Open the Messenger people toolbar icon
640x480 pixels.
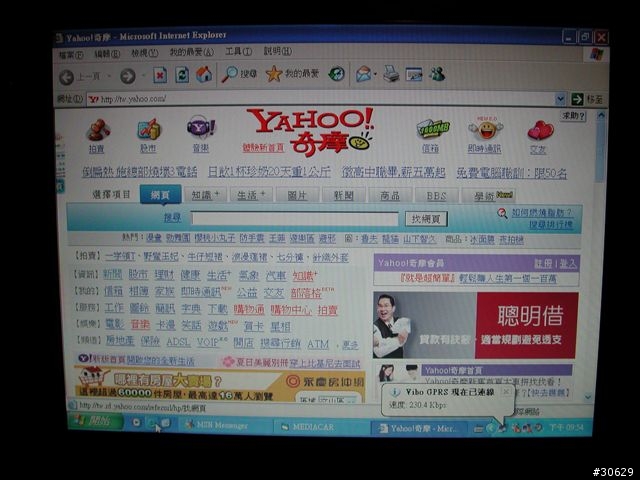tap(437, 74)
